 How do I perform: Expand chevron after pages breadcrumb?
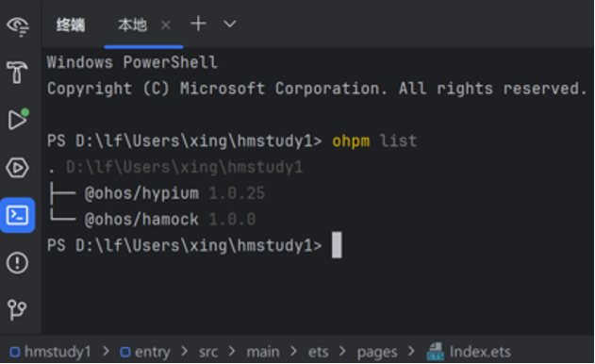point(411,352)
